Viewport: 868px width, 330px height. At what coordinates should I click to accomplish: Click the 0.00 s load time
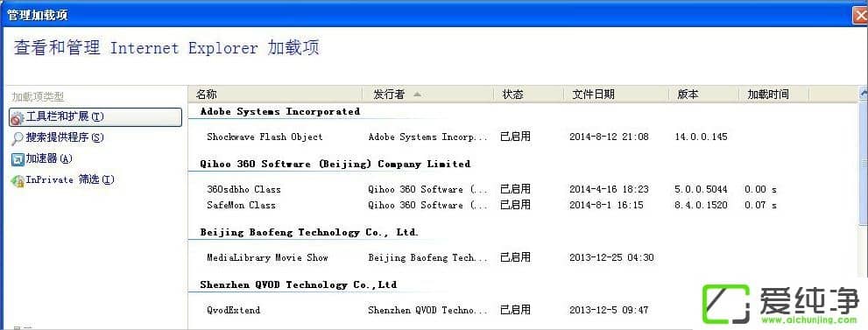[760, 190]
